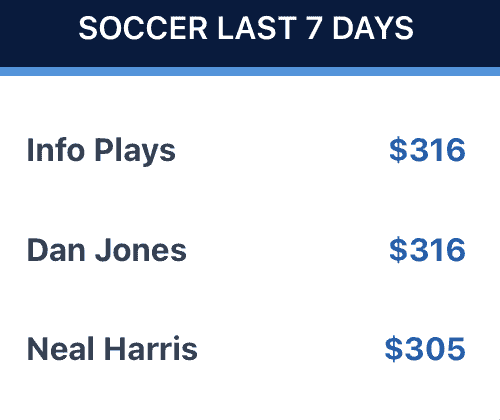
Task: Click the word Plays in first row
Action: click(135, 151)
